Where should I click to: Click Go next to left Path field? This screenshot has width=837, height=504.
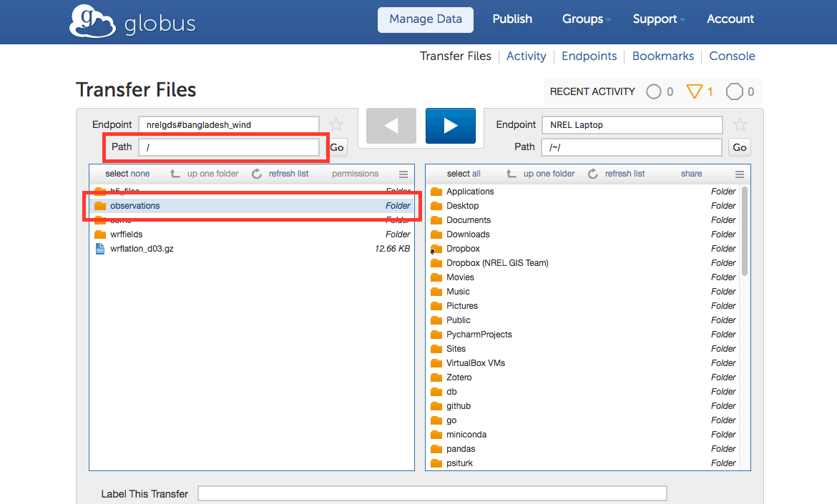(338, 147)
